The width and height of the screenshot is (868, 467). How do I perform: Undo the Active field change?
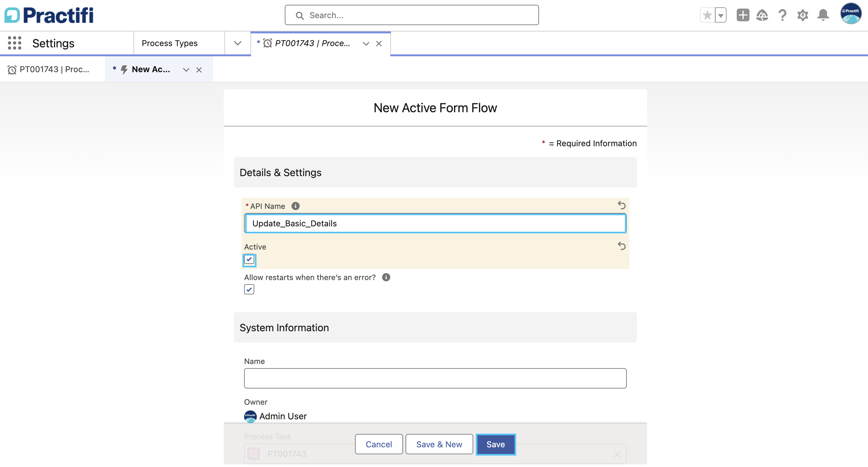[x=621, y=246]
